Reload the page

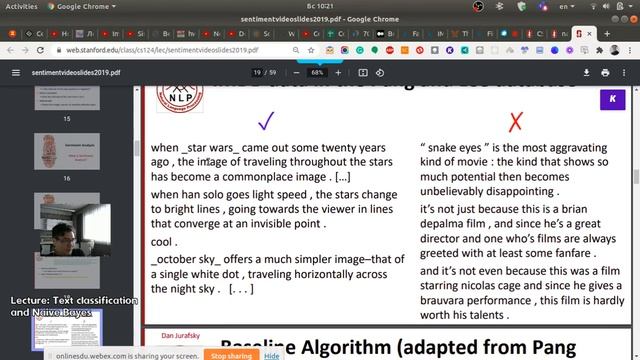(40, 50)
